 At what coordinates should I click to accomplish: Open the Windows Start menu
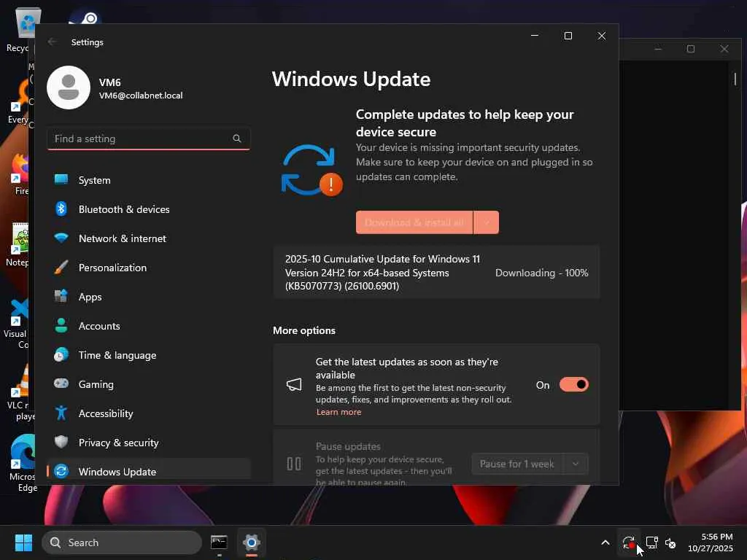click(x=23, y=542)
